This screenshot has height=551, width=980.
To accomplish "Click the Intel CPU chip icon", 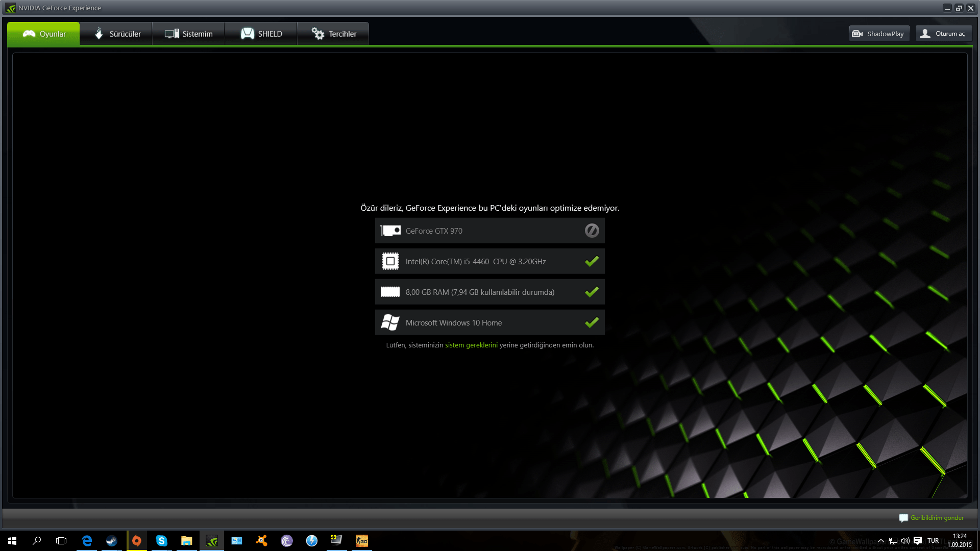I will tap(390, 261).
